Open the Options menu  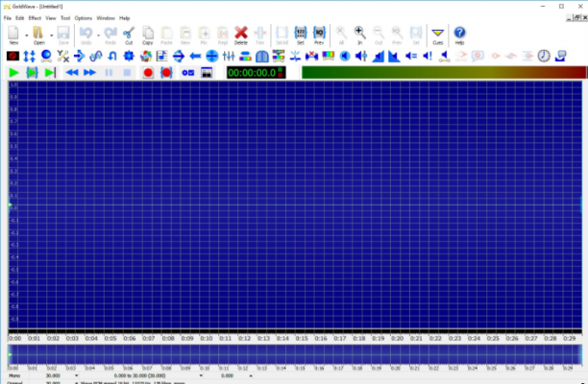[x=83, y=18]
